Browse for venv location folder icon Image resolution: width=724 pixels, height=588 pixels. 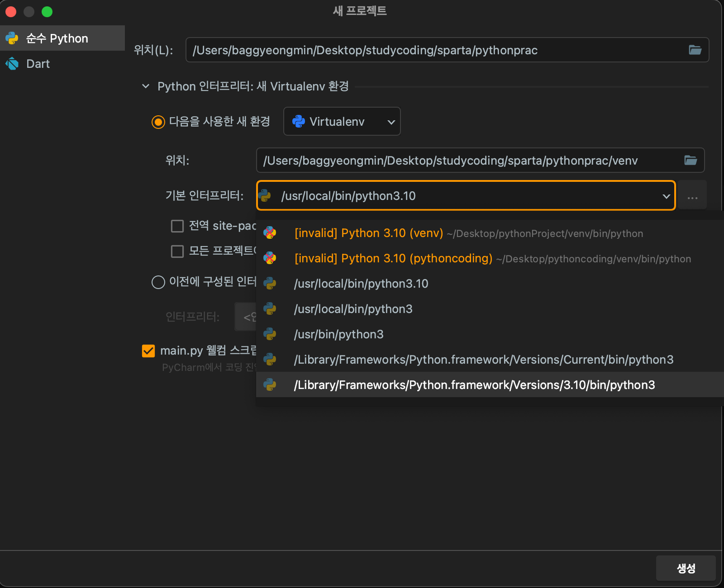pos(691,160)
